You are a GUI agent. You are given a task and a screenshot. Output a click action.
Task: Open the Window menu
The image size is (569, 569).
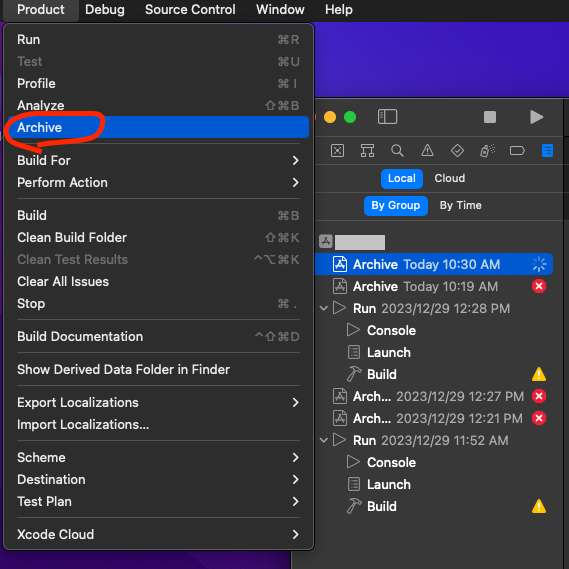[x=280, y=10]
